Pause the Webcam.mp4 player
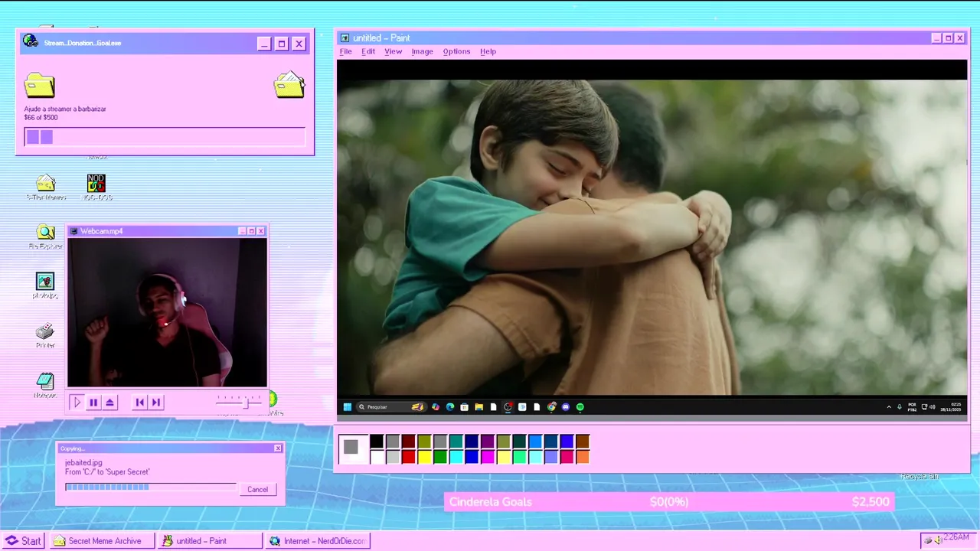The image size is (980, 551). pos(93,402)
